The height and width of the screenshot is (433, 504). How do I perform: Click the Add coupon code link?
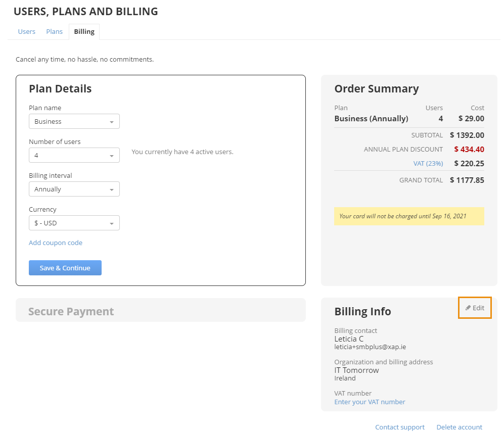click(x=56, y=243)
